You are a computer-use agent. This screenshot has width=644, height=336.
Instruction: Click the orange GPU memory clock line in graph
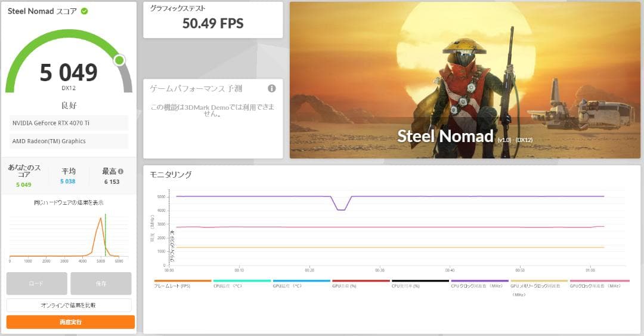(x=390, y=248)
